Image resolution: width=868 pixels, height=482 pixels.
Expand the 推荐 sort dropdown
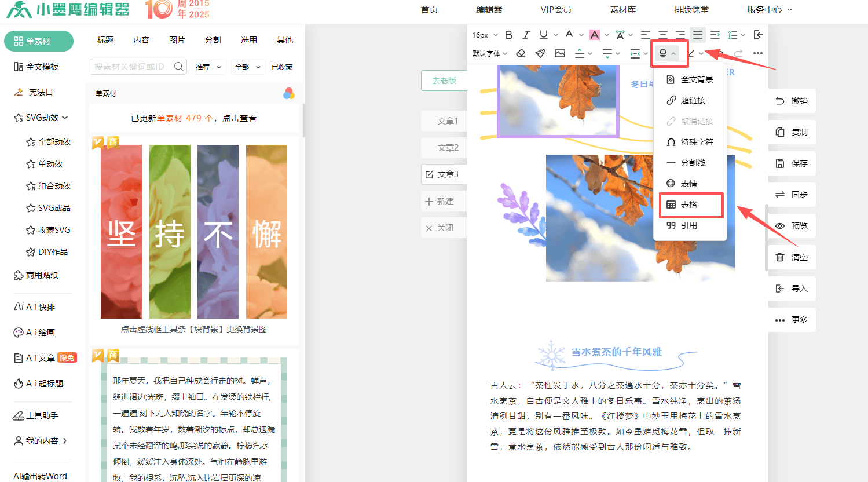pos(208,67)
